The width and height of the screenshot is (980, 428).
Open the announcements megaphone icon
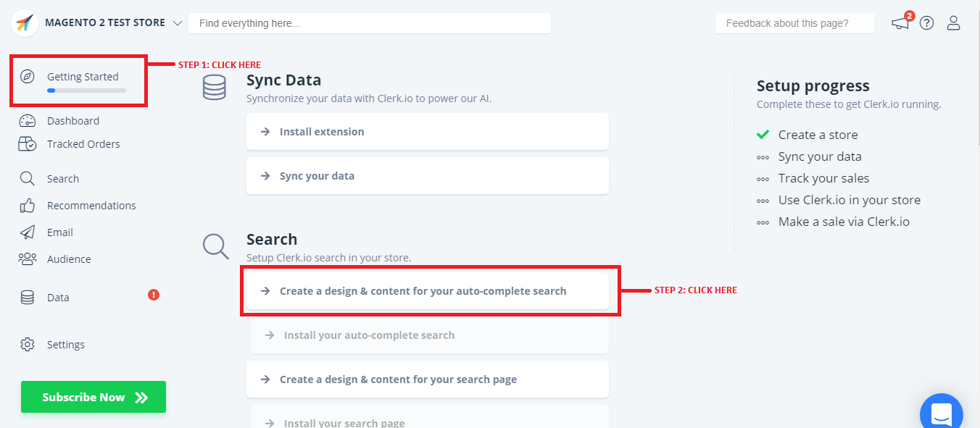click(x=900, y=23)
